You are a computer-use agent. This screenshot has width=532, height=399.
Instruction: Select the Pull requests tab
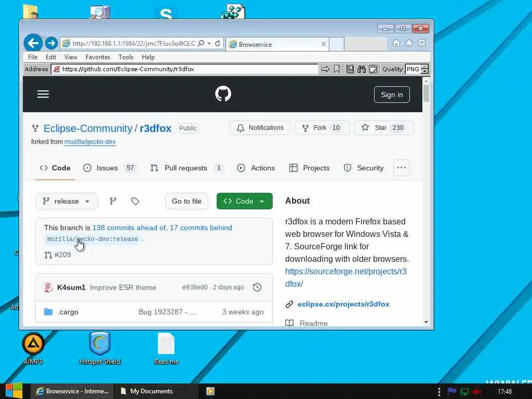click(x=187, y=168)
